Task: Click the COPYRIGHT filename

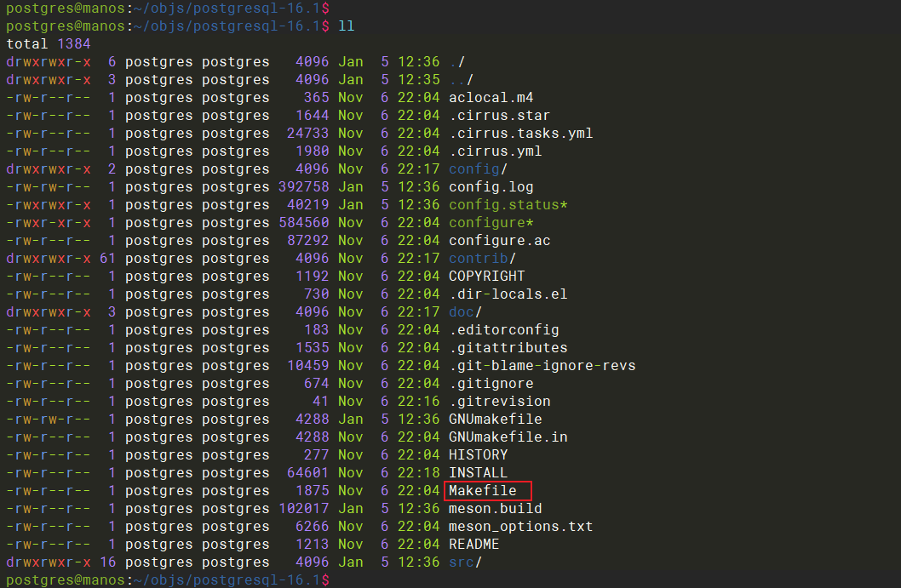Action: [x=487, y=277]
